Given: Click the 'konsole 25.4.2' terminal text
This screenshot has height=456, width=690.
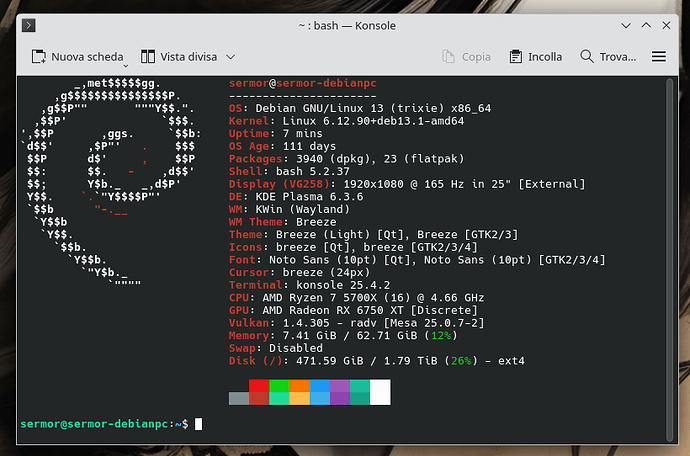Looking at the screenshot, I should [343, 285].
